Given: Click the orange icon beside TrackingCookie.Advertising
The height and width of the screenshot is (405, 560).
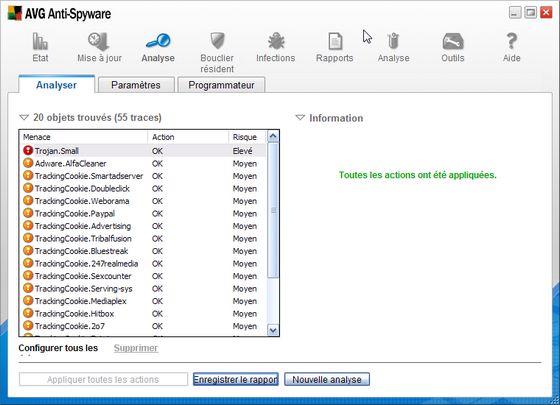Looking at the screenshot, I should pos(28,225).
